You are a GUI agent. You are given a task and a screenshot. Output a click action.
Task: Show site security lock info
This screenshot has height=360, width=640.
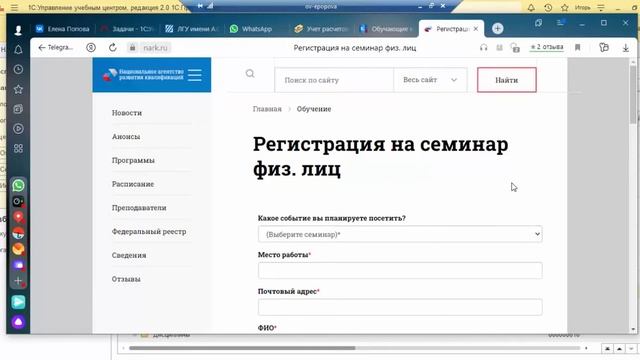pyautogui.click(x=132, y=48)
